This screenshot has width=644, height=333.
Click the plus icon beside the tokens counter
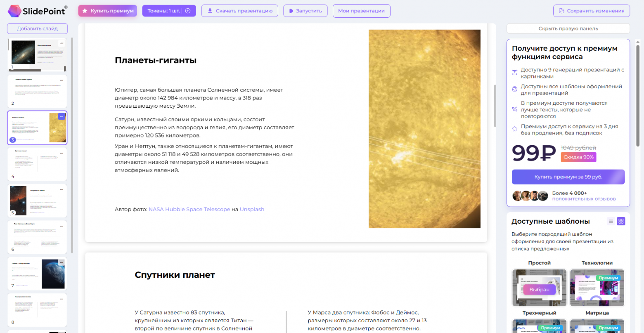(x=188, y=11)
